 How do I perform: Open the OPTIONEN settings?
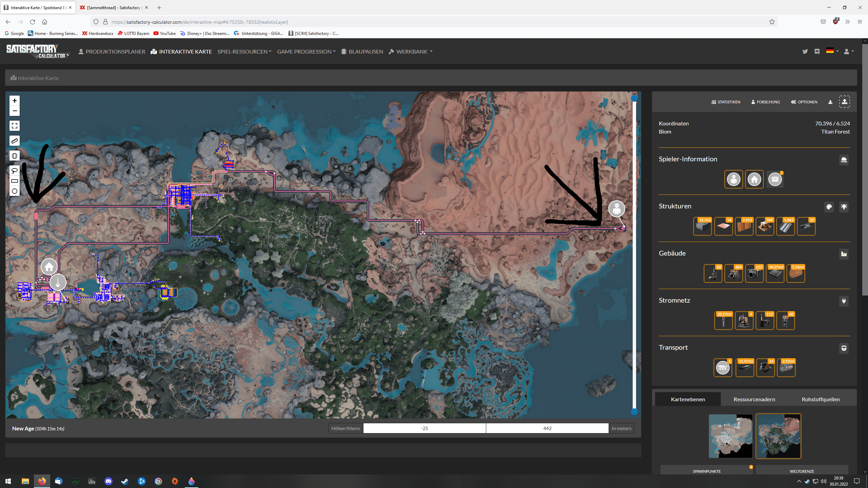click(804, 102)
